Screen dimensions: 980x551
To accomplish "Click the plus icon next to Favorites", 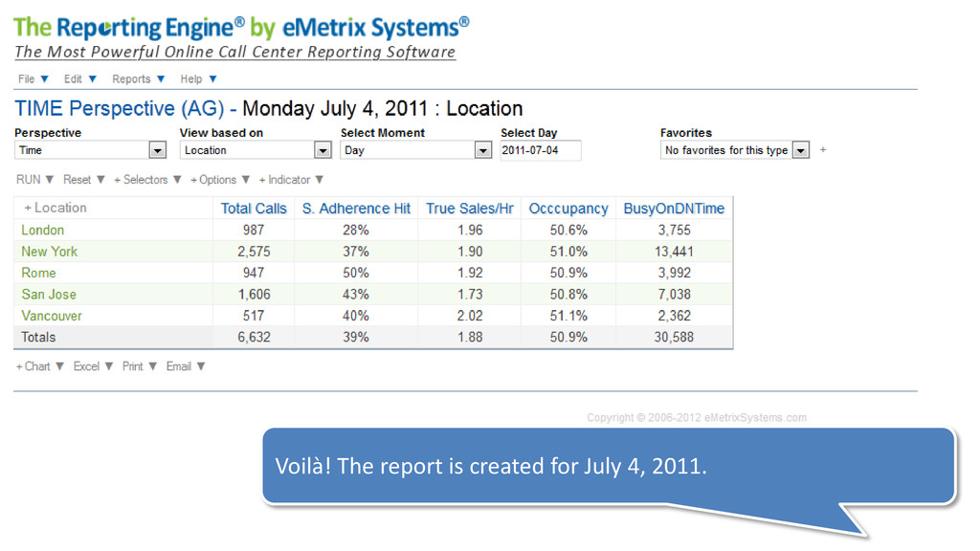I will [x=823, y=150].
